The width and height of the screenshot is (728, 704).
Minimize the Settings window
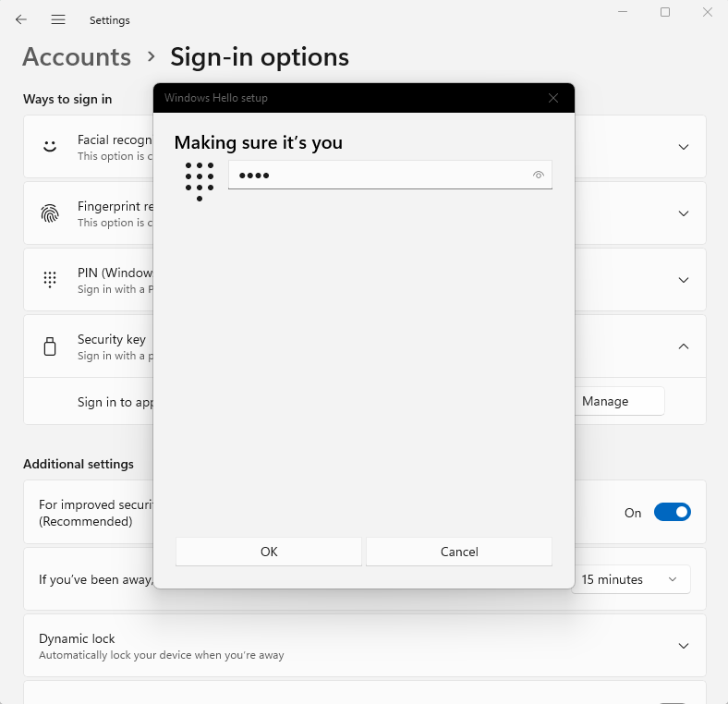(x=623, y=12)
